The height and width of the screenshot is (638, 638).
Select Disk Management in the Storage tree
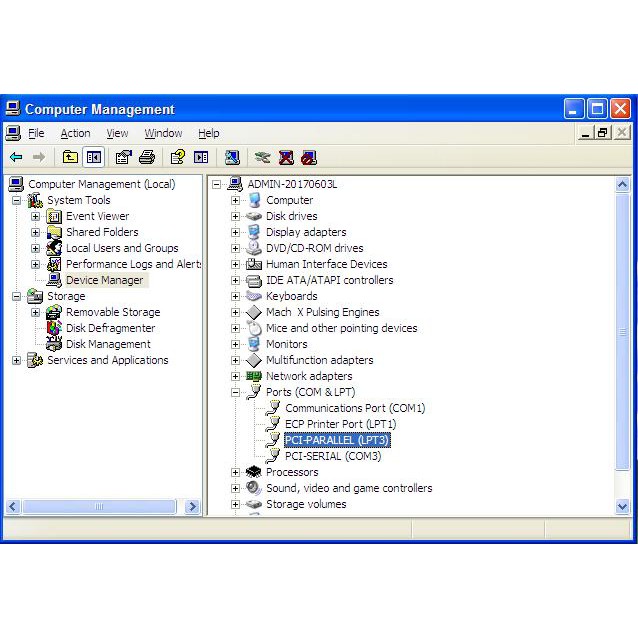tap(108, 344)
